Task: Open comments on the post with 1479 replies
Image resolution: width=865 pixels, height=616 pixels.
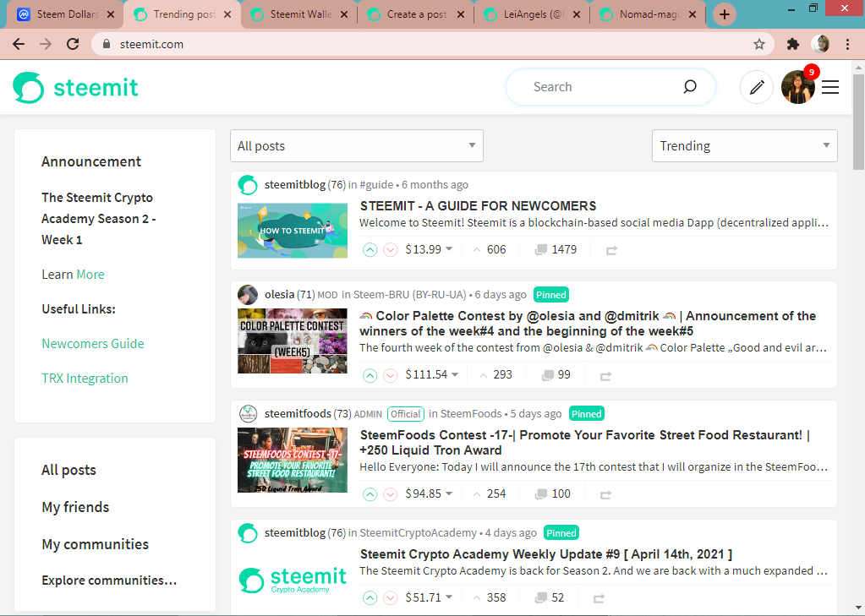Action: click(x=556, y=250)
